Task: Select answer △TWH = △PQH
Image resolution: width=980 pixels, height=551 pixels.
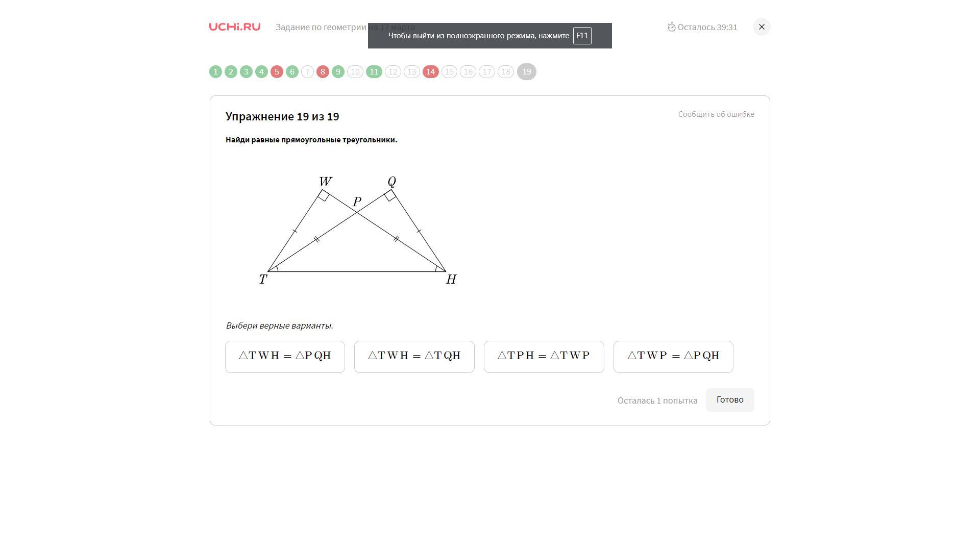Action: pyautogui.click(x=285, y=357)
